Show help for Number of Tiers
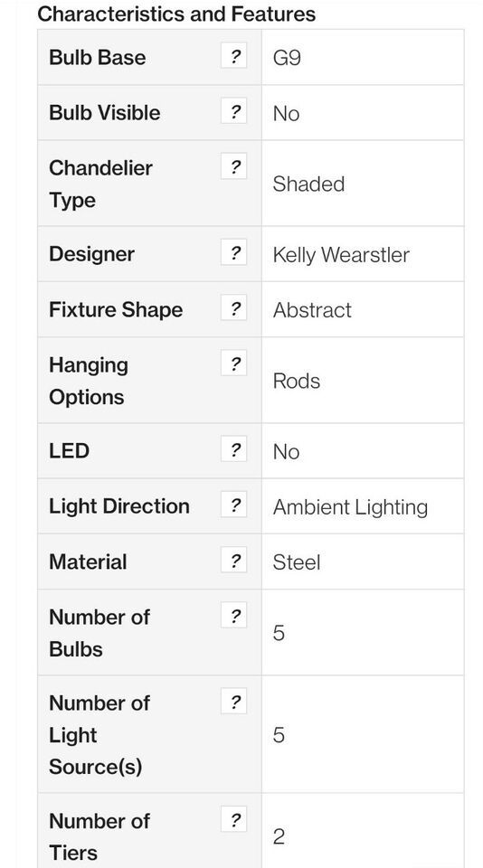Screen dimensions: 483x868 coord(233,819)
